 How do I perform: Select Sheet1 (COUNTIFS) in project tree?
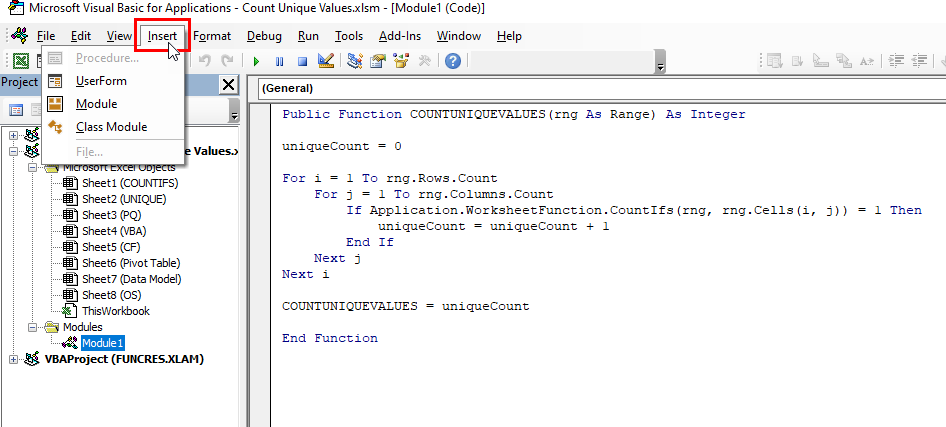tap(130, 183)
